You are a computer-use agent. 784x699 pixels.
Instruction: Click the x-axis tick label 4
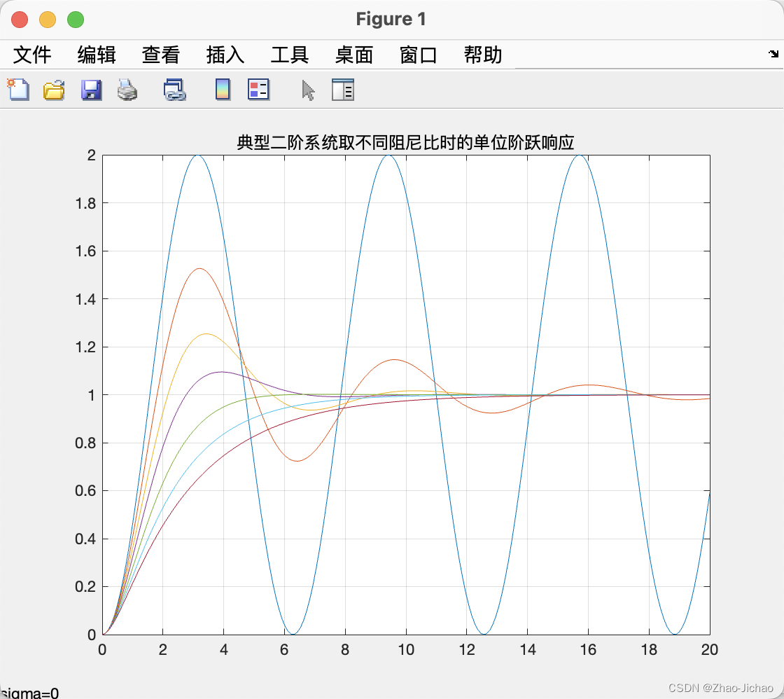pos(223,650)
